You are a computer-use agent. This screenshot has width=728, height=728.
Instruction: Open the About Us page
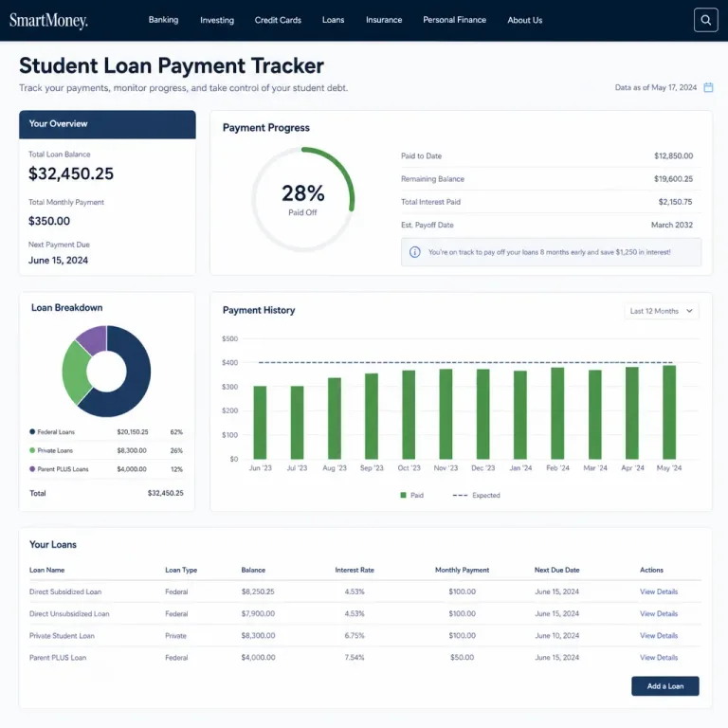point(524,20)
